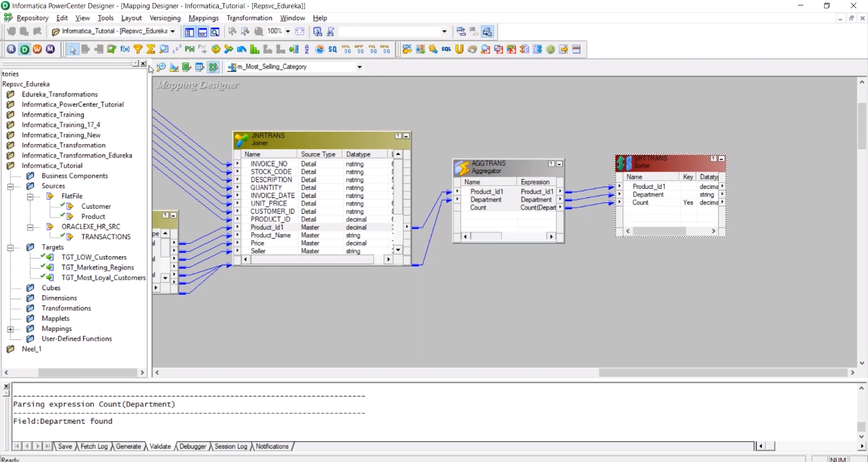Click the help button on AGGTRANS
This screenshot has height=462, width=868.
[551, 164]
